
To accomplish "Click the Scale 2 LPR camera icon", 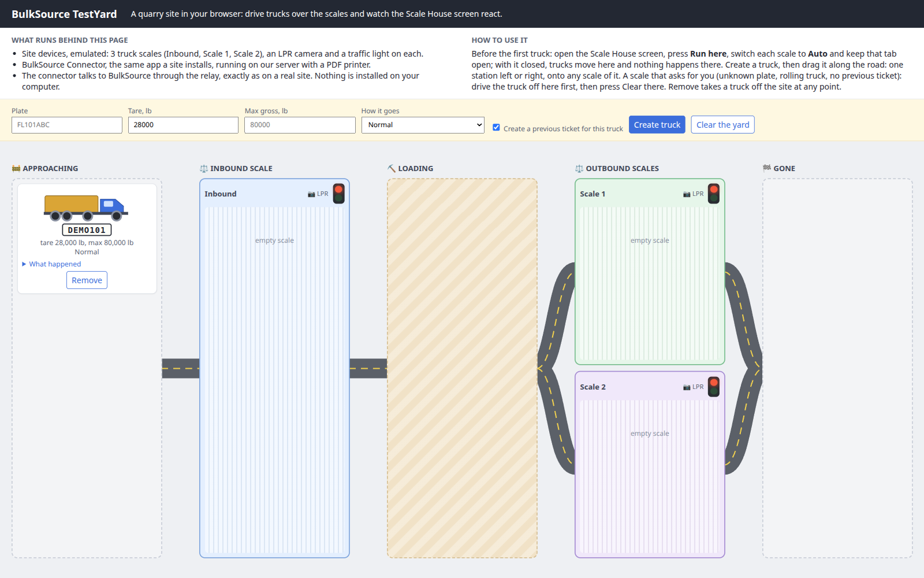I will [x=687, y=387].
